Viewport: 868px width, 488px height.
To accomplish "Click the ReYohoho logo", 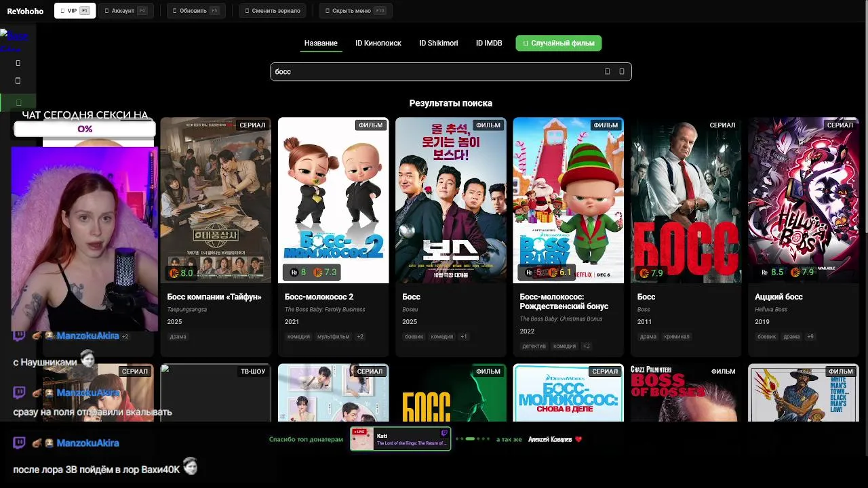I will (25, 11).
